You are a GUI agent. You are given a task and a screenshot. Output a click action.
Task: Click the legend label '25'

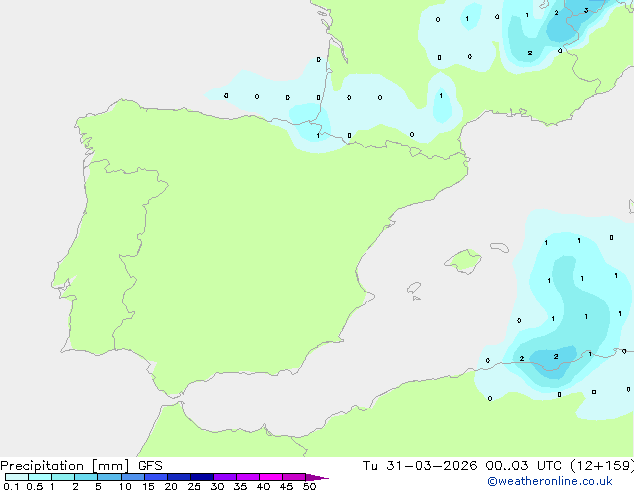point(194,486)
